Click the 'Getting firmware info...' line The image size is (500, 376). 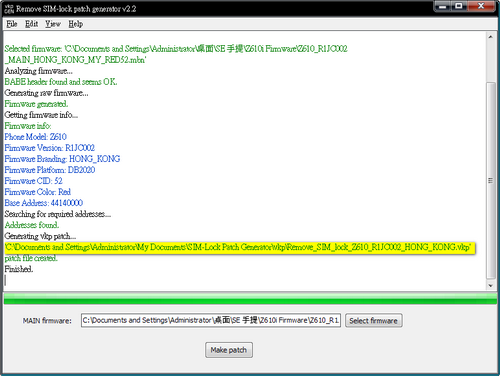(x=41, y=115)
